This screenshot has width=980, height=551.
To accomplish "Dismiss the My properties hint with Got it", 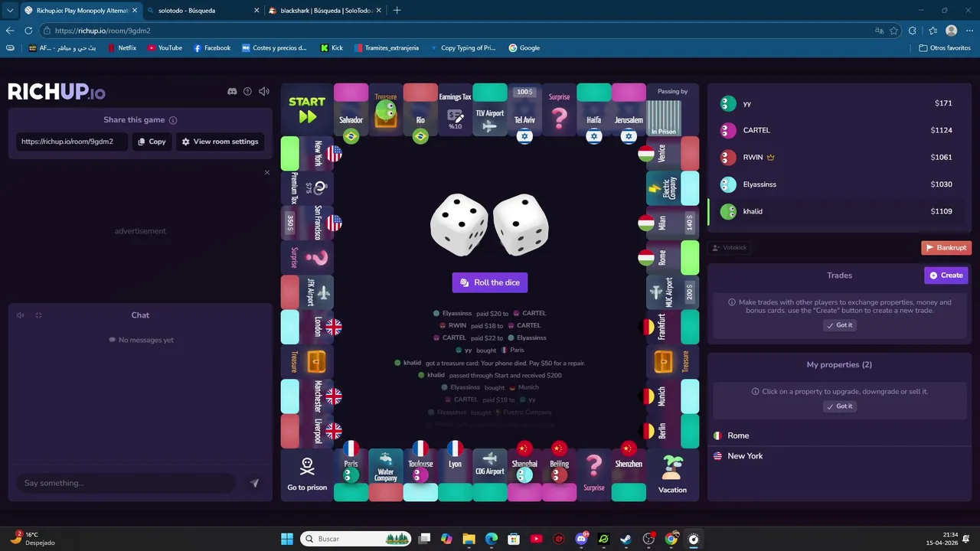I will (840, 406).
